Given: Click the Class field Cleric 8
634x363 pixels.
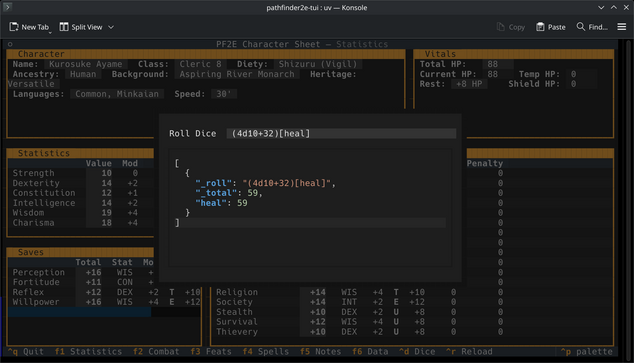Looking at the screenshot, I should pos(201,64).
